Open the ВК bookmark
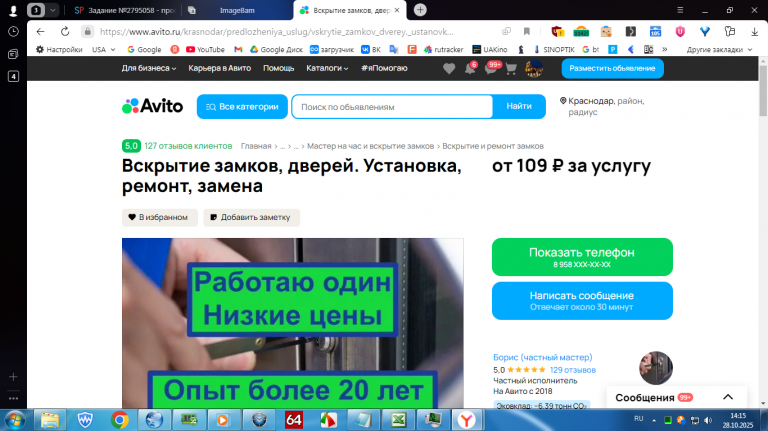Screen dimensions: 768x431 [x=371, y=49]
